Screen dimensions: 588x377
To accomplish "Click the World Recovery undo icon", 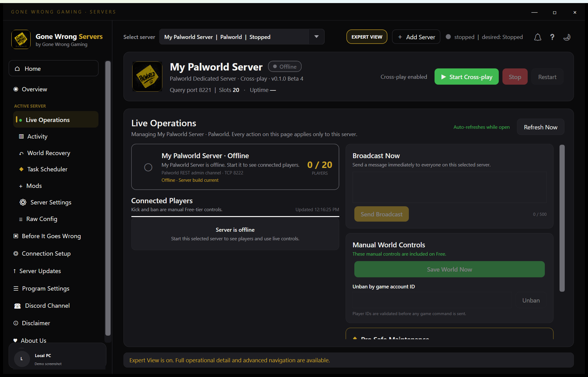I will coord(21,153).
